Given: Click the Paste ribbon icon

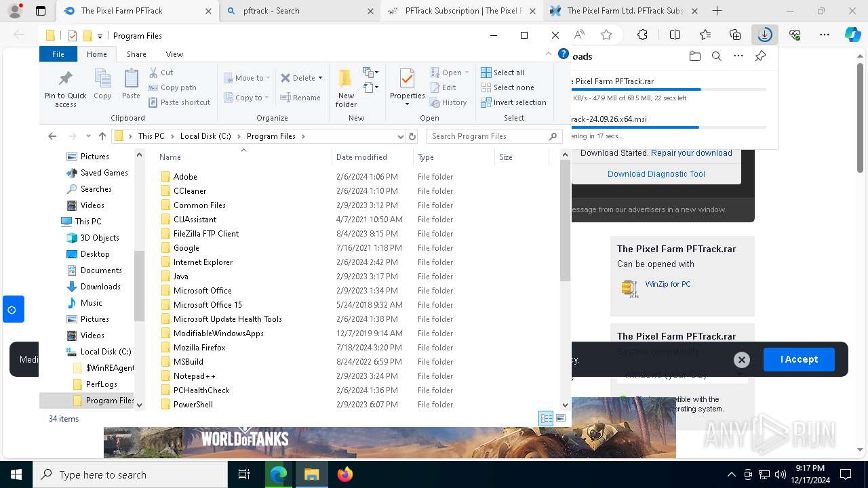Looking at the screenshot, I should click(131, 85).
